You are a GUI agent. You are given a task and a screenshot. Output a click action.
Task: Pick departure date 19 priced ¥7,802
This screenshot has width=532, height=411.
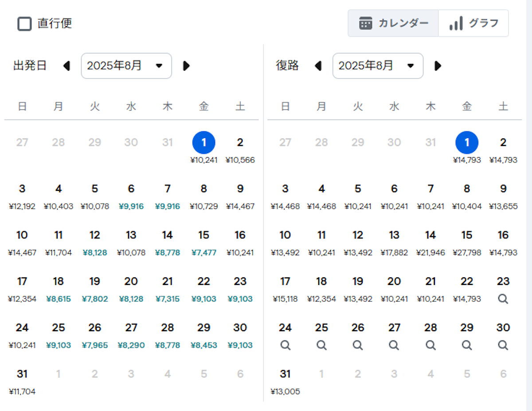94,289
